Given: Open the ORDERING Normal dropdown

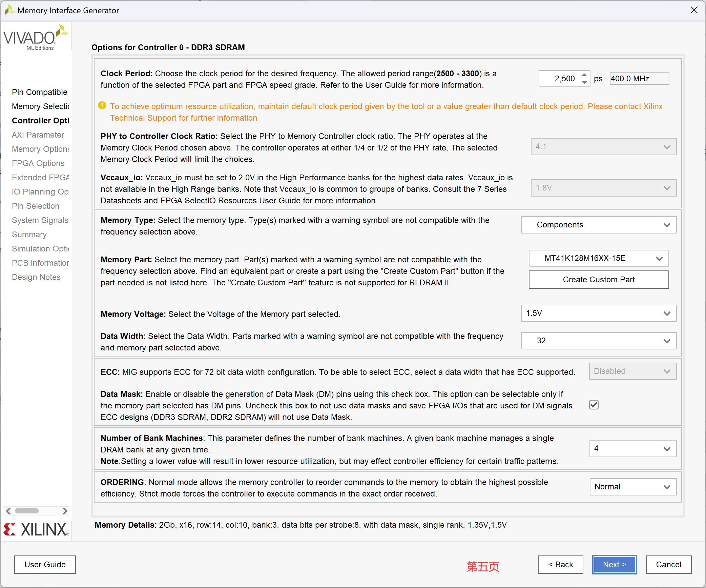Looking at the screenshot, I should pyautogui.click(x=632, y=487).
